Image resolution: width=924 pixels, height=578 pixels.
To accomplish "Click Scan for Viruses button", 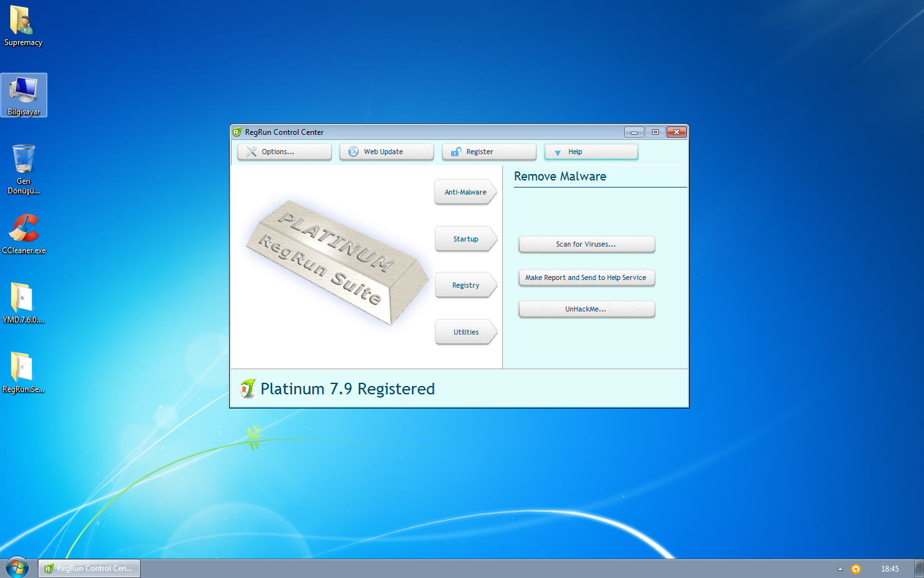I will tap(586, 244).
